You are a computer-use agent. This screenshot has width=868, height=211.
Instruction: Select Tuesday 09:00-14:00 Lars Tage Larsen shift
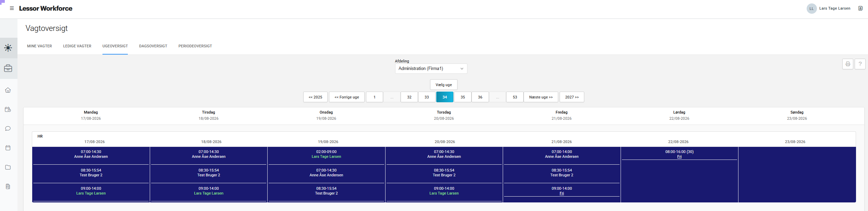coord(209,192)
